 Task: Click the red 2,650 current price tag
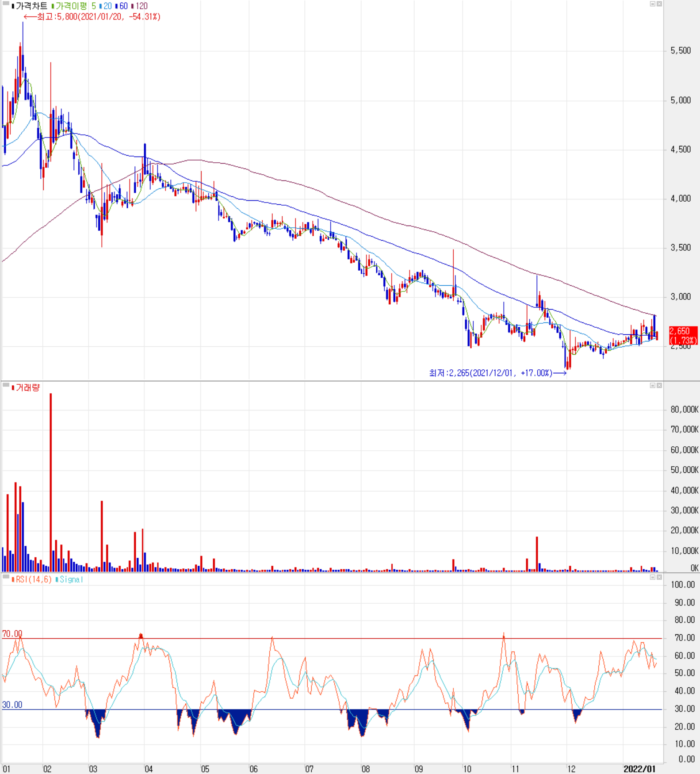(x=683, y=336)
